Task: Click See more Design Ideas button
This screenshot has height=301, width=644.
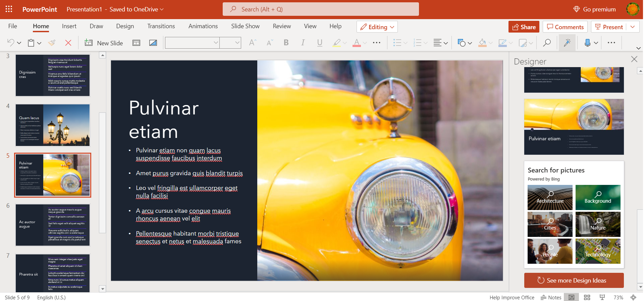Action: pos(574,281)
